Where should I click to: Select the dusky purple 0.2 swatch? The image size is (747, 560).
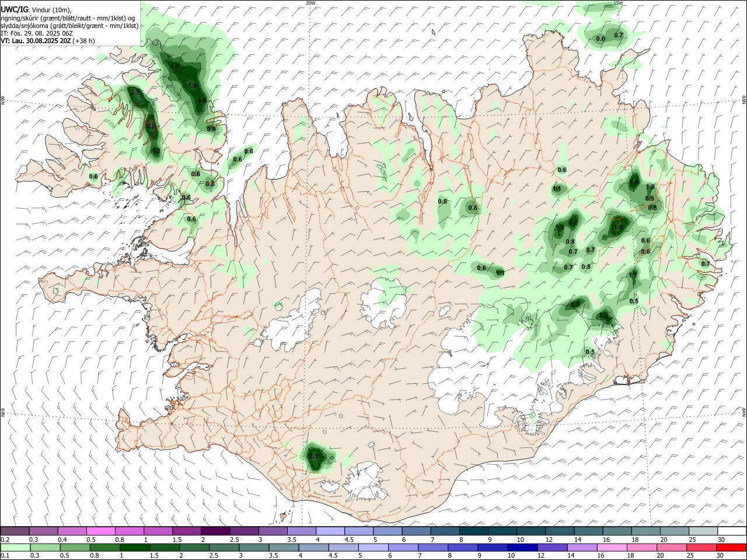click(15, 531)
